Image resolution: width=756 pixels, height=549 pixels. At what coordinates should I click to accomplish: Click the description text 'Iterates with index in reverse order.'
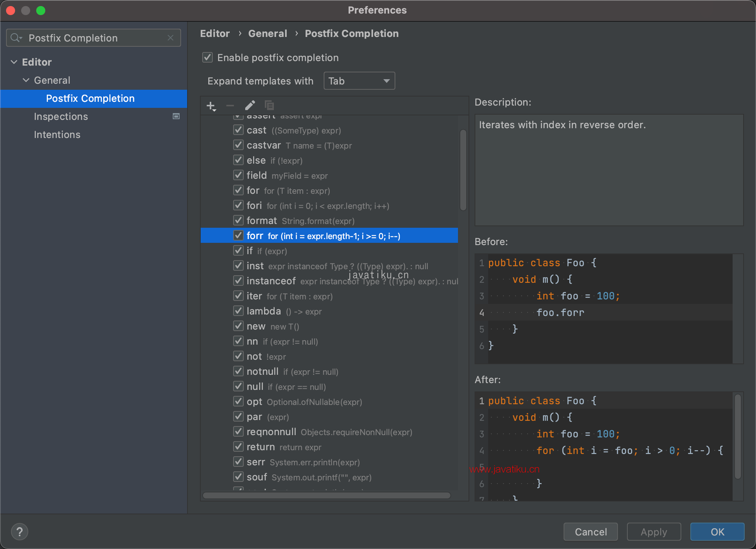pyautogui.click(x=562, y=125)
